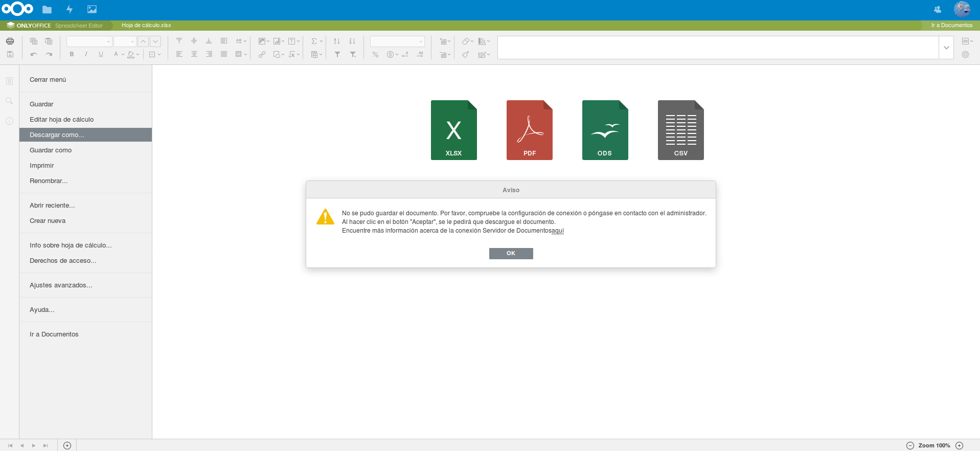Open the font color picker

click(x=119, y=54)
